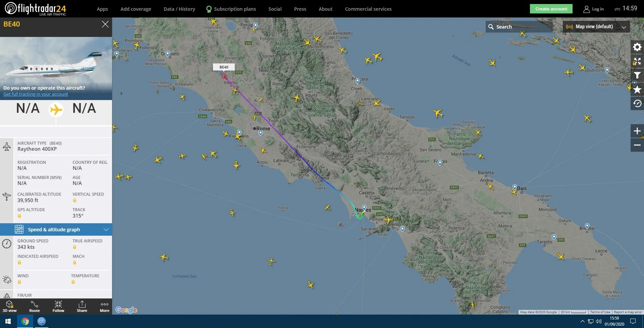
Task: Toggle fullscreen map mode
Action: (637, 61)
